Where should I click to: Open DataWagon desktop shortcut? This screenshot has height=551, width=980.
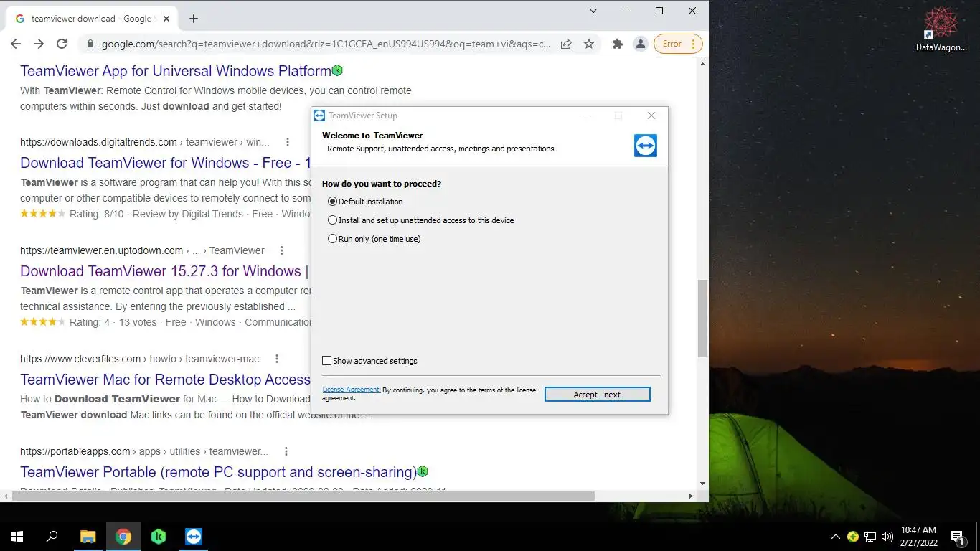pyautogui.click(x=941, y=29)
